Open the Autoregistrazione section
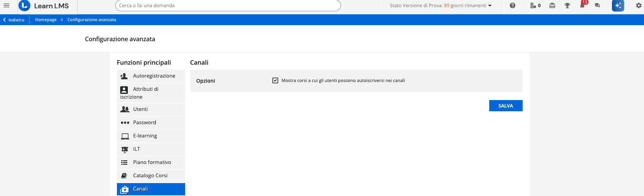This screenshot has width=644, height=196. coord(151,76)
